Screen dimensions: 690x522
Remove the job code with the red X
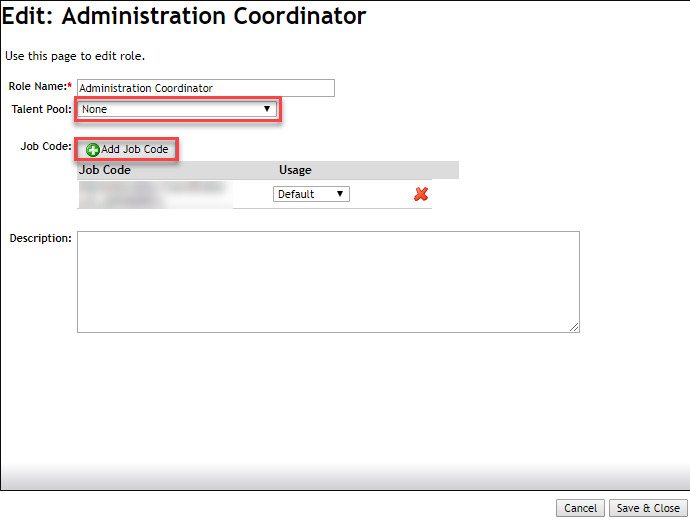[x=421, y=194]
